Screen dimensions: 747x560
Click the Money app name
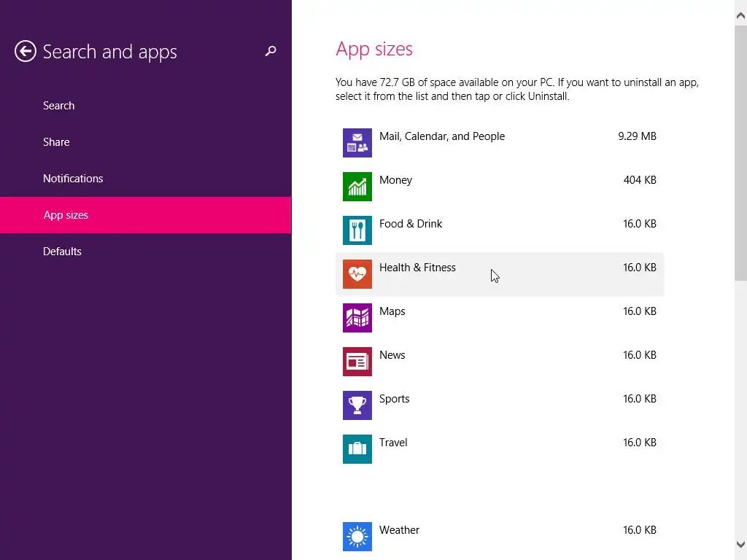tap(395, 180)
